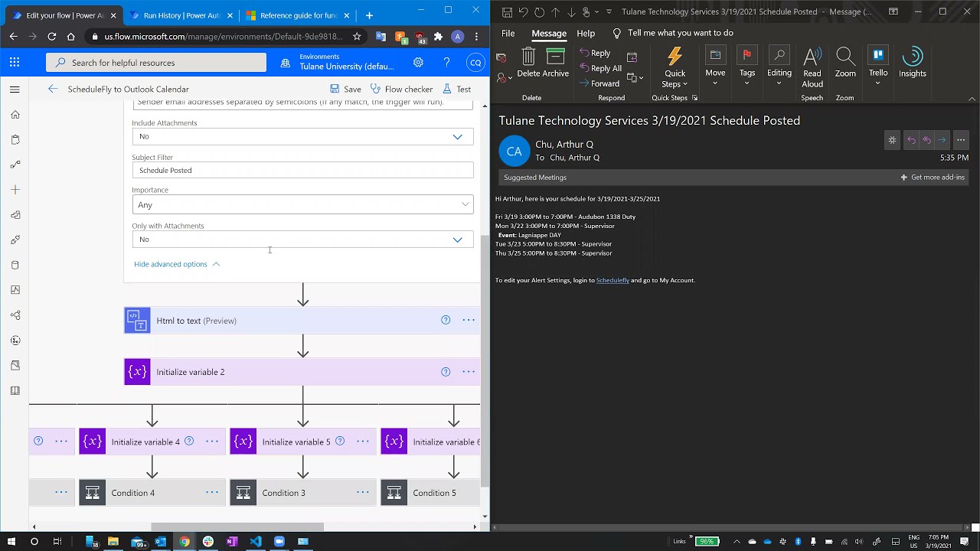Image resolution: width=980 pixels, height=551 pixels.
Task: Save the flow
Action: pyautogui.click(x=345, y=89)
